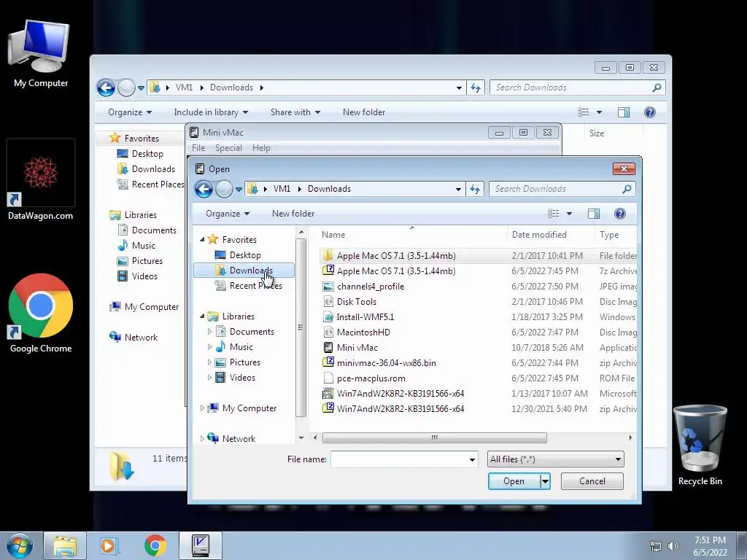Click the Forward arrow in Open dialog
Screen dimensions: 747x560
click(x=224, y=189)
